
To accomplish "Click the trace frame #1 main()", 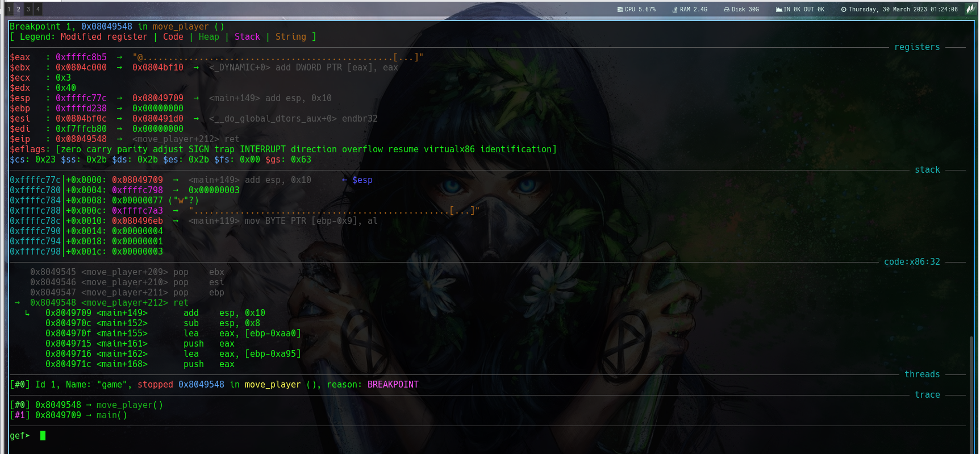I will pos(69,415).
